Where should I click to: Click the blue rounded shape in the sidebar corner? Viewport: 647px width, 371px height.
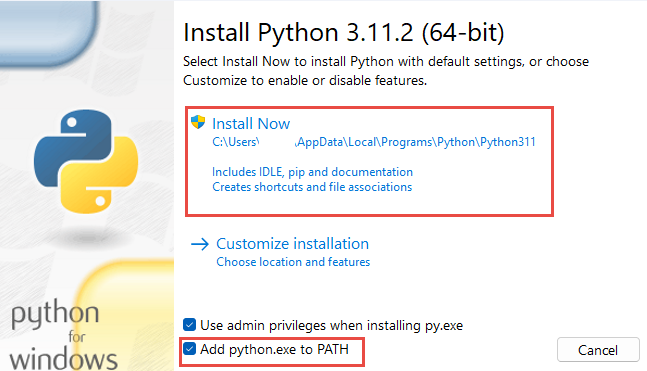(47, 34)
